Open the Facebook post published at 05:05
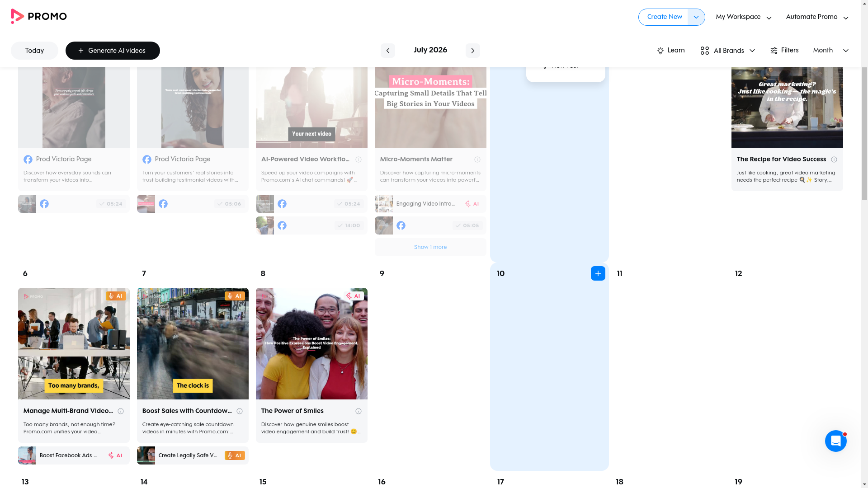 tap(430, 225)
